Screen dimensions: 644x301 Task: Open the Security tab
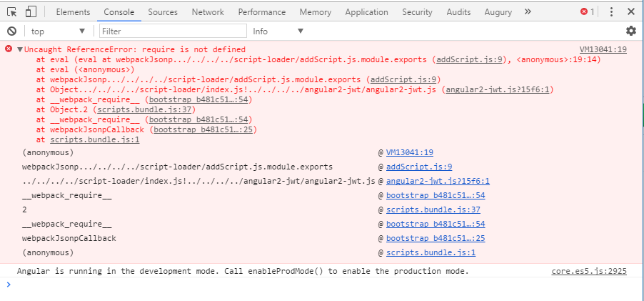[417, 12]
